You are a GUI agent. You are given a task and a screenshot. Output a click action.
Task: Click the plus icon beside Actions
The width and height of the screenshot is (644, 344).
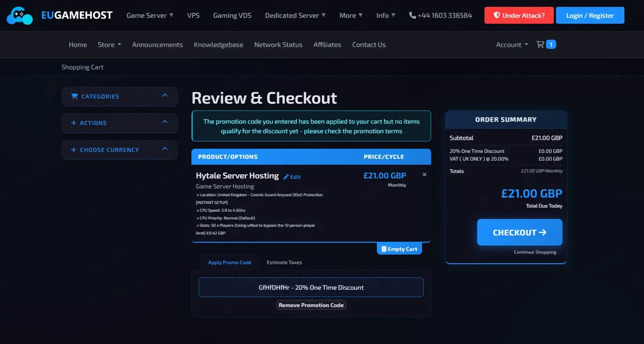coord(74,123)
